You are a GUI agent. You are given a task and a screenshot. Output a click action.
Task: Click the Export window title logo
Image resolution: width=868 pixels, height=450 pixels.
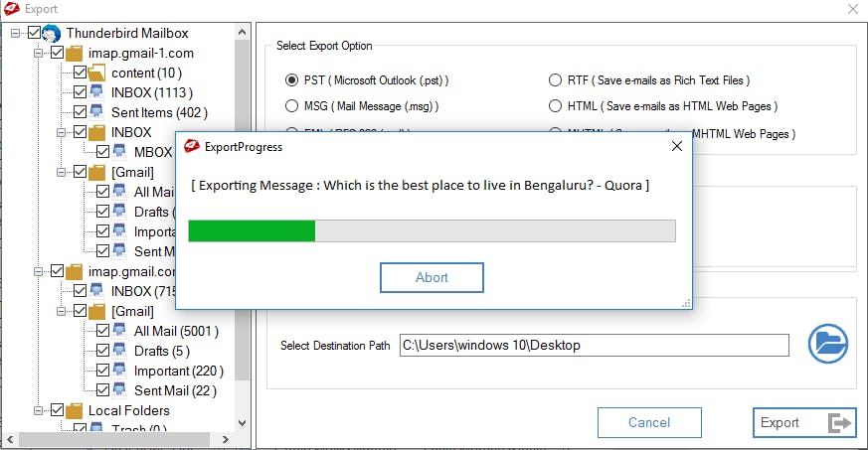(12, 8)
